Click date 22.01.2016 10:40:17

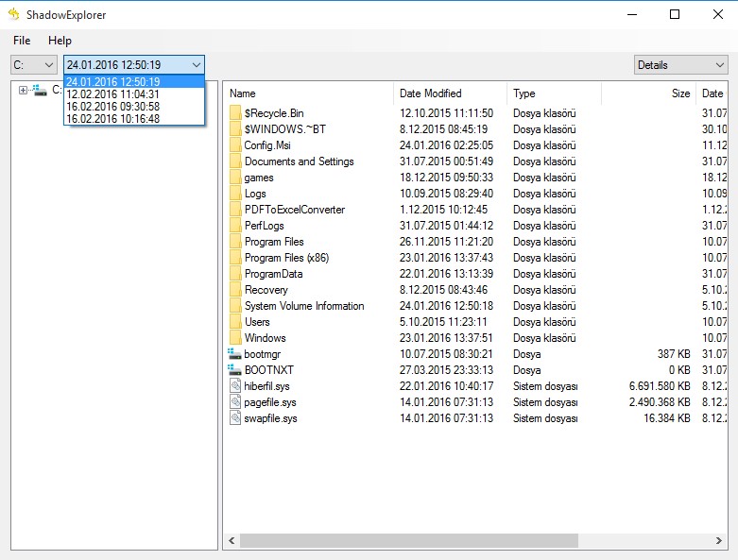point(446,386)
